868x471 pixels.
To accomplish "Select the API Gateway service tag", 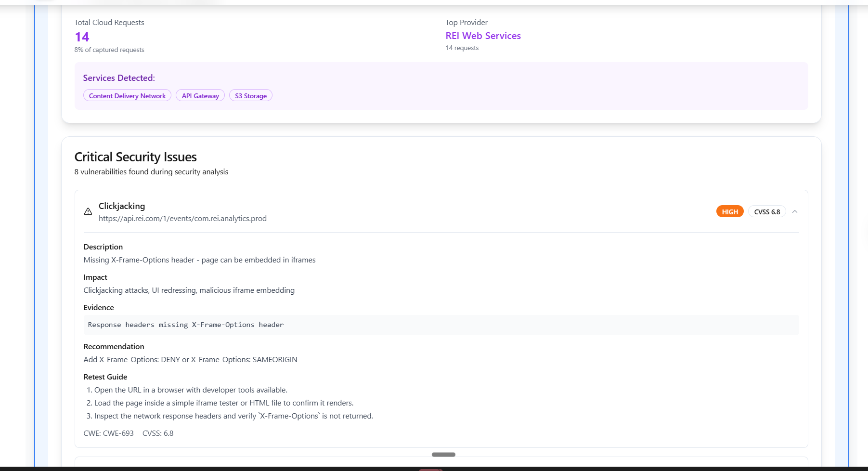I will click(200, 96).
